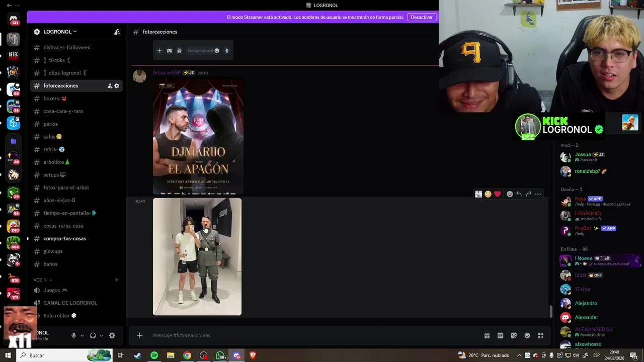Open the DJMARIIO El Apagón poster image
This screenshot has height=362, width=644.
(198, 137)
